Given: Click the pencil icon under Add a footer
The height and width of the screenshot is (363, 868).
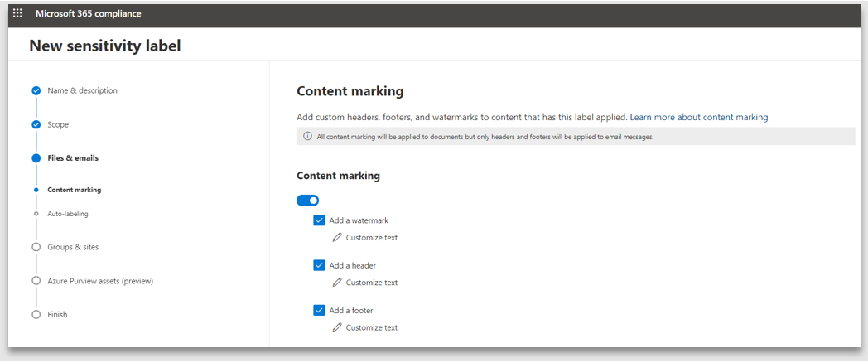Looking at the screenshot, I should click(x=337, y=327).
